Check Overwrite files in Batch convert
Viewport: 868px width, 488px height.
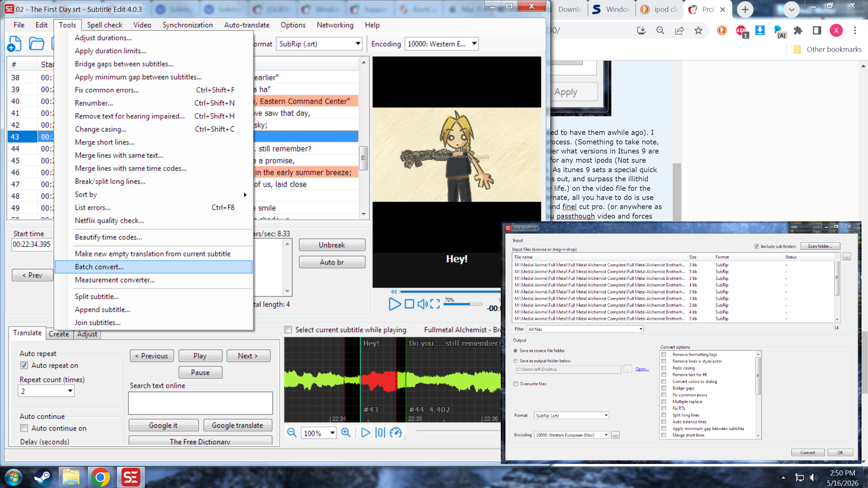(x=516, y=384)
